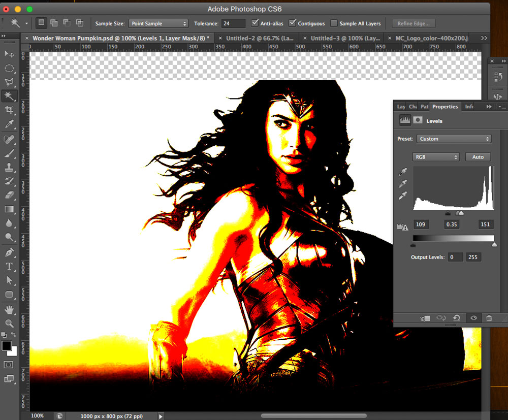Open the Info panel tab

pyautogui.click(x=469, y=107)
